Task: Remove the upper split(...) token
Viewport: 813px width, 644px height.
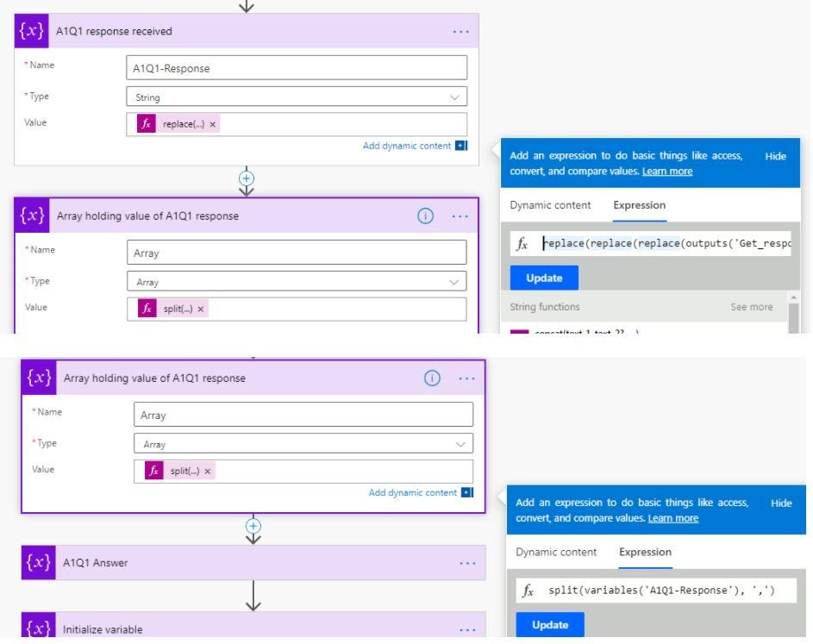Action: click(x=201, y=309)
